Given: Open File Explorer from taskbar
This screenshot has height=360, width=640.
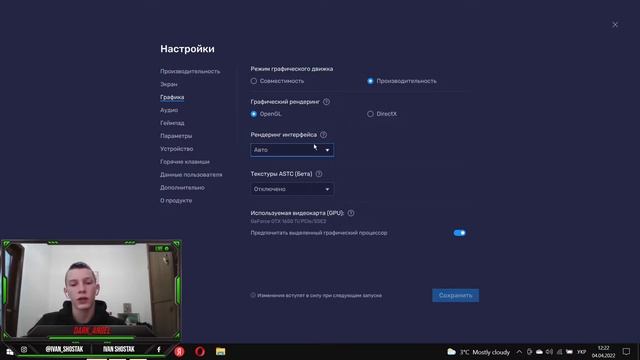Looking at the screenshot, I should pyautogui.click(x=220, y=351).
